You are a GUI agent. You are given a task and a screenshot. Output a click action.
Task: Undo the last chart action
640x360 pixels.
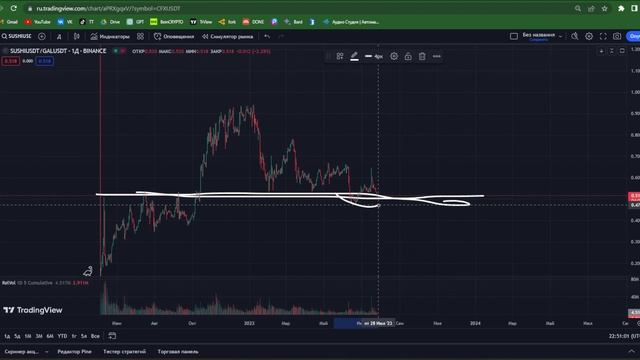tap(267, 36)
